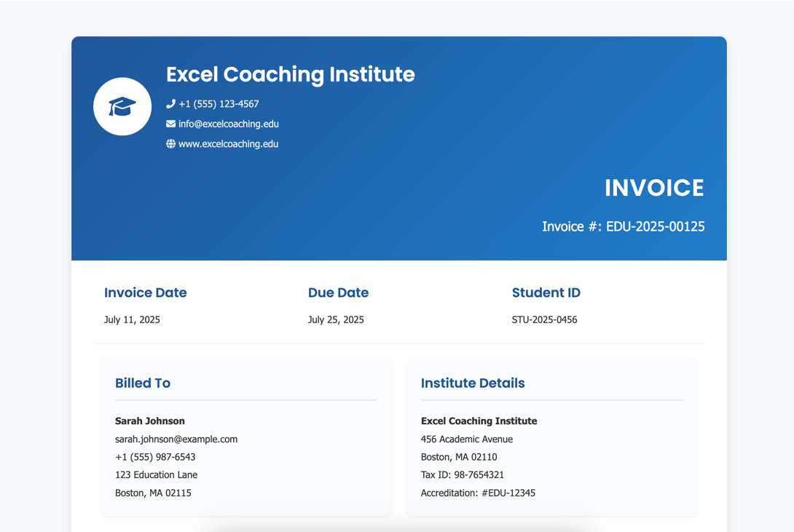The width and height of the screenshot is (794, 532).
Task: Click the customer phone +1 (555) 987-6543
Action: [x=155, y=457]
